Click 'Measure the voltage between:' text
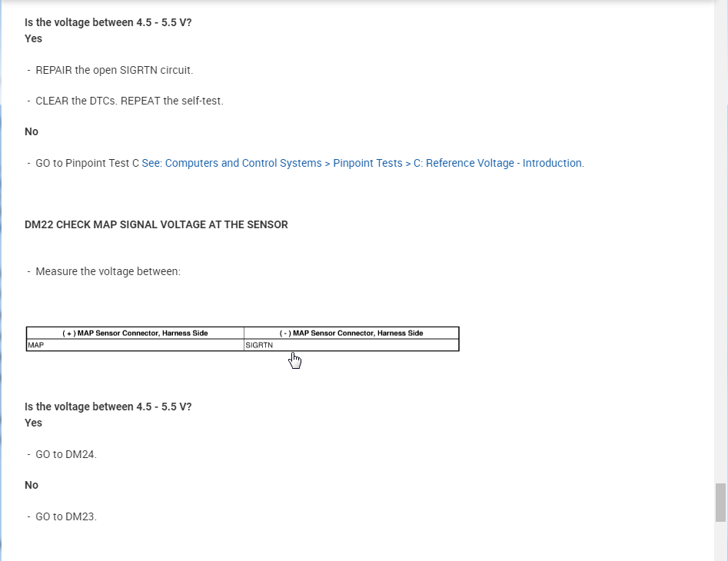The width and height of the screenshot is (728, 561). [108, 271]
